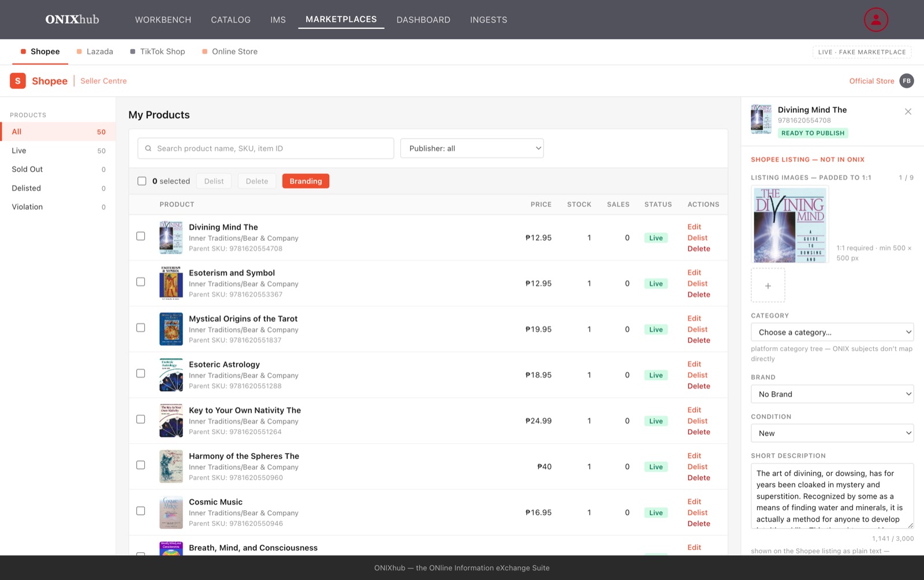The height and width of the screenshot is (580, 924).
Task: Open the DASHBOARD menu item
Action: tap(423, 20)
